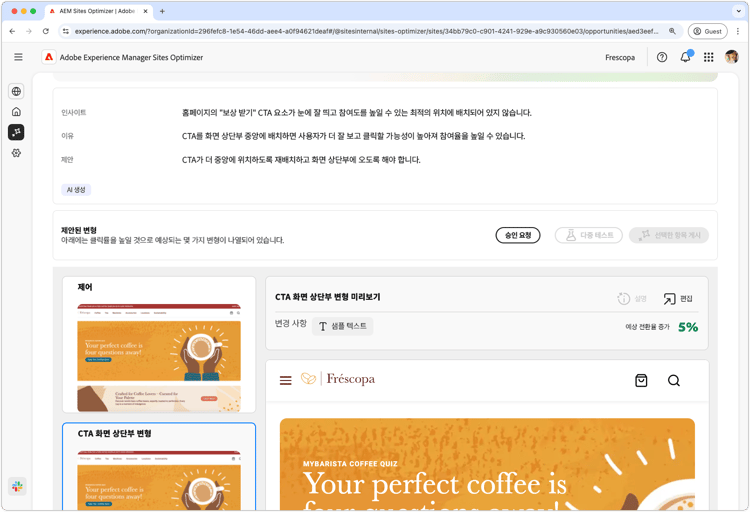Open the site information icon in address bar
Screen dimensions: 750x512
coord(66,31)
